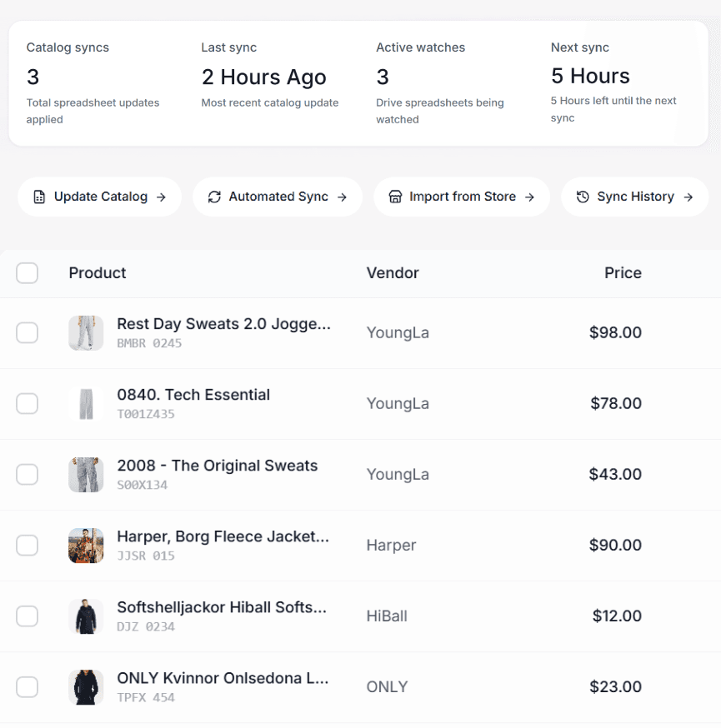Open the Sync History page
This screenshot has width=721, height=728.
[634, 197]
